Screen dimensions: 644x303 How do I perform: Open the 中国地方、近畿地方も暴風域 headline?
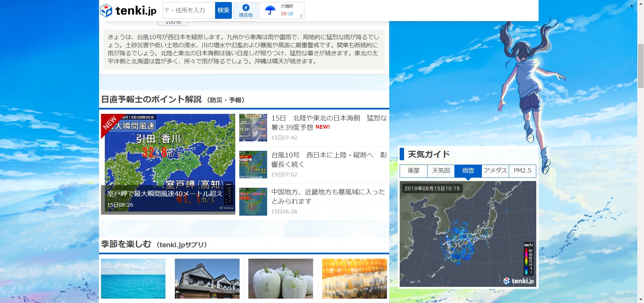coord(328,197)
